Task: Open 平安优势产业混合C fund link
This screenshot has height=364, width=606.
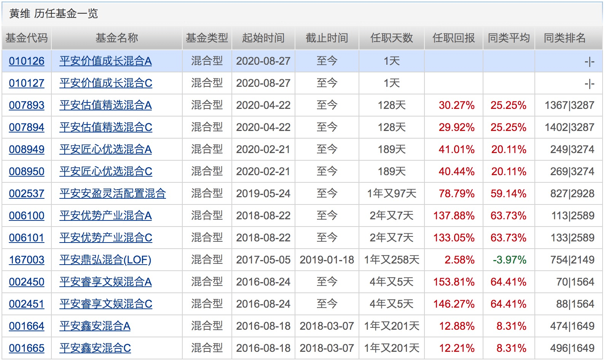Action: tap(106, 238)
